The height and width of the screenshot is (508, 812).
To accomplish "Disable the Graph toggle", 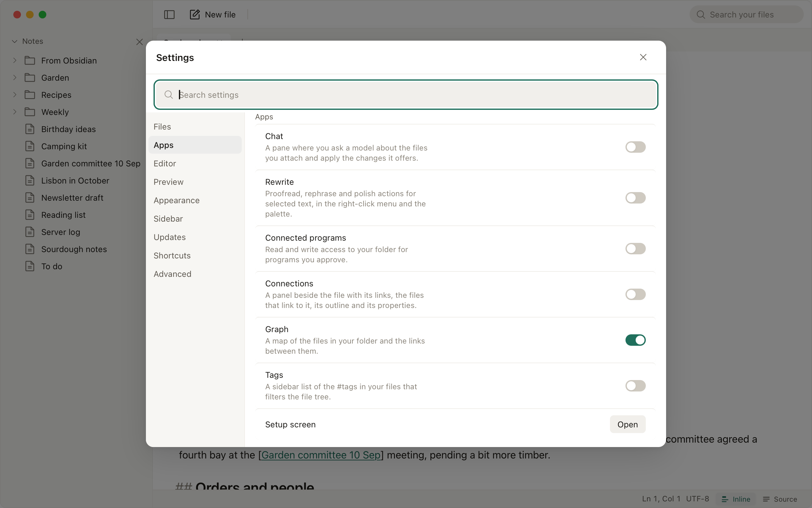I will [x=635, y=340].
